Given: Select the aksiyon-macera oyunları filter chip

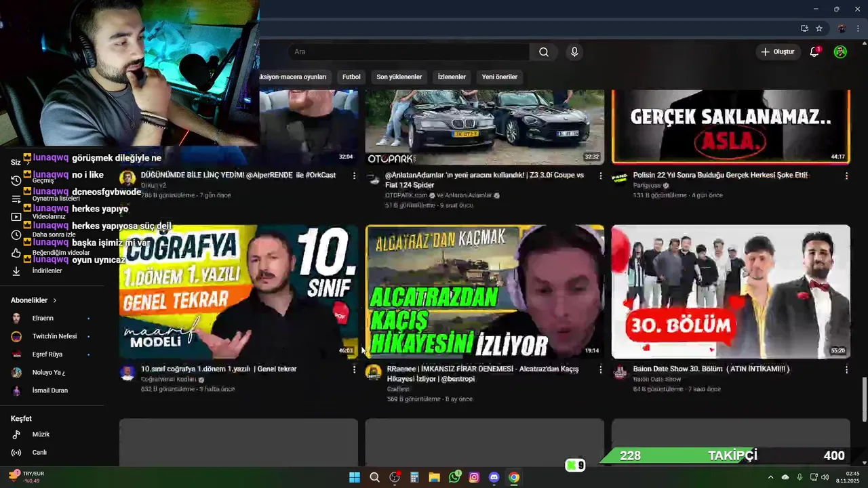Looking at the screenshot, I should tap(294, 77).
